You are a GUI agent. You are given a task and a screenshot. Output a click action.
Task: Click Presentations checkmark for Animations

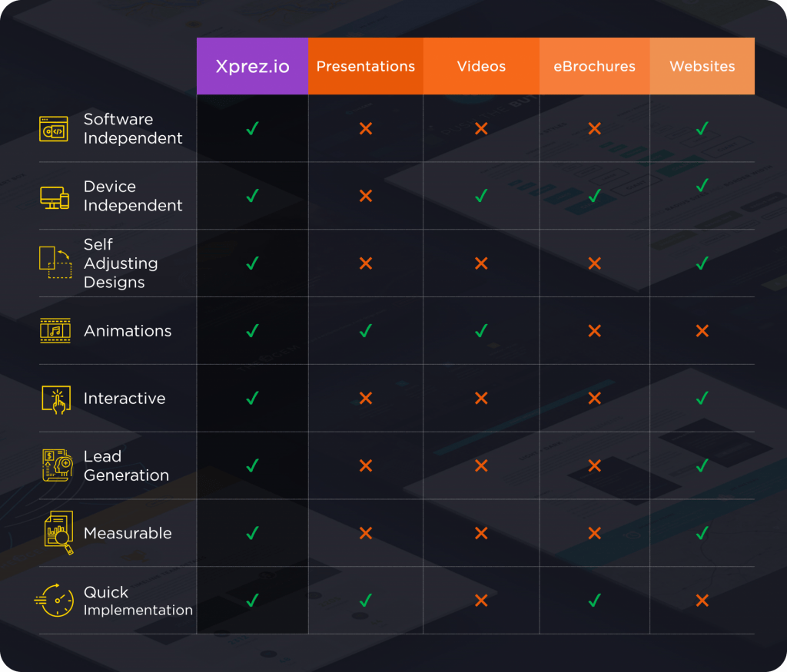pyautogui.click(x=366, y=330)
